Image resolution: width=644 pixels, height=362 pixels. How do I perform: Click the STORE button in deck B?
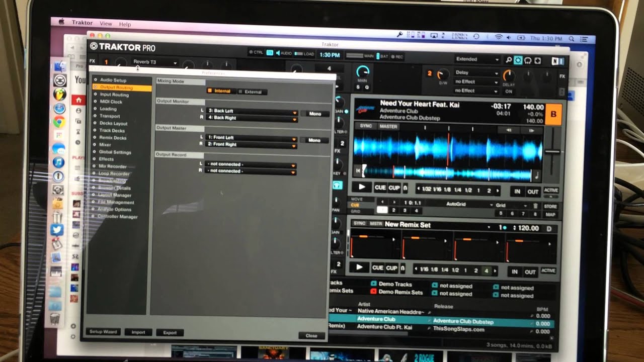click(550, 207)
